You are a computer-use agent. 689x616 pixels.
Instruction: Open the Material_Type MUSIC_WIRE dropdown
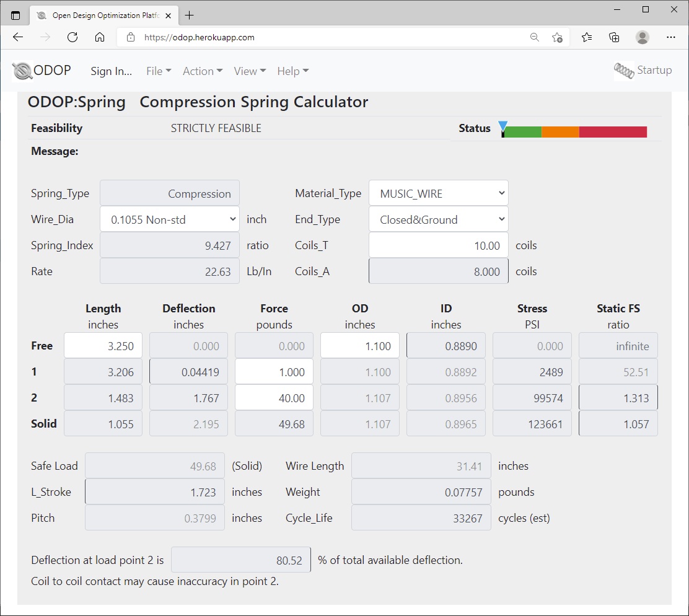tap(438, 193)
